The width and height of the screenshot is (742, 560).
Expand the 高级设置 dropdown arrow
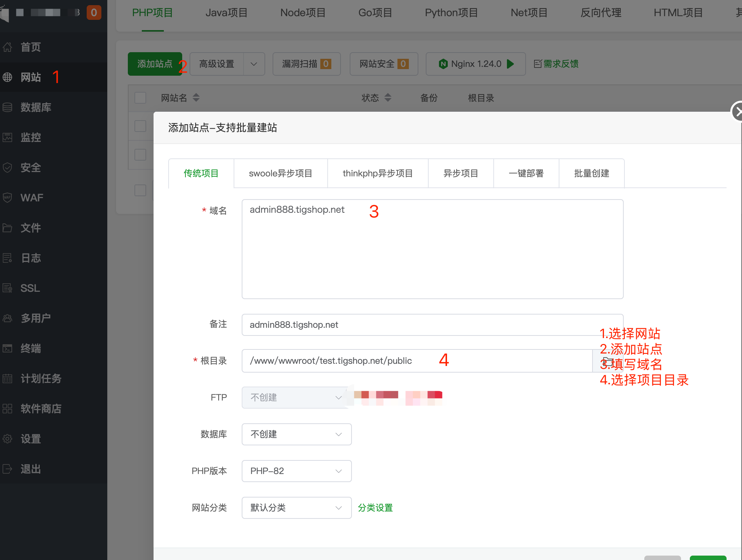254,64
